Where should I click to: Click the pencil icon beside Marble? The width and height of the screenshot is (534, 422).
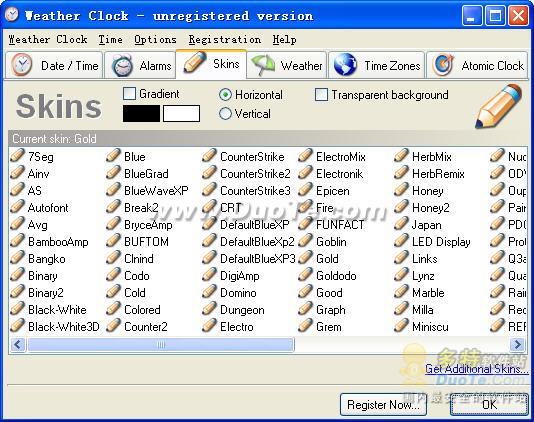click(x=402, y=292)
